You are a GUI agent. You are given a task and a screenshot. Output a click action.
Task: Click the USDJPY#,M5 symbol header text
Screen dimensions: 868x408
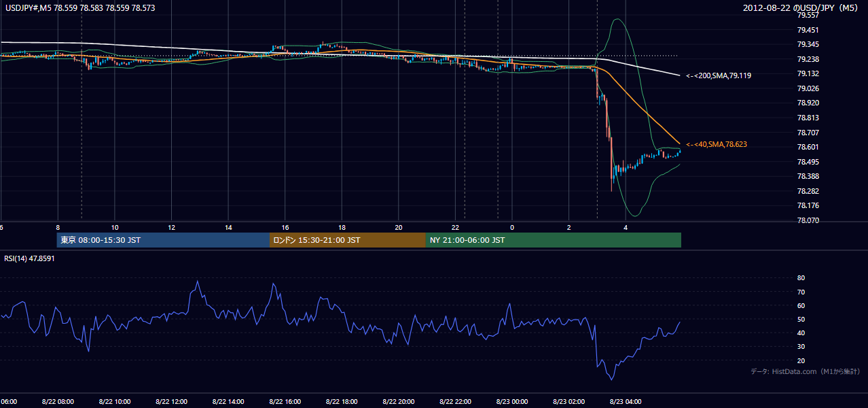[79, 8]
